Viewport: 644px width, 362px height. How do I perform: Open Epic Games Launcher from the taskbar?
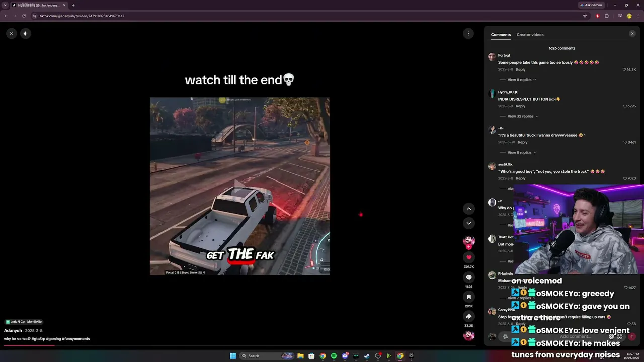pyautogui.click(x=411, y=356)
